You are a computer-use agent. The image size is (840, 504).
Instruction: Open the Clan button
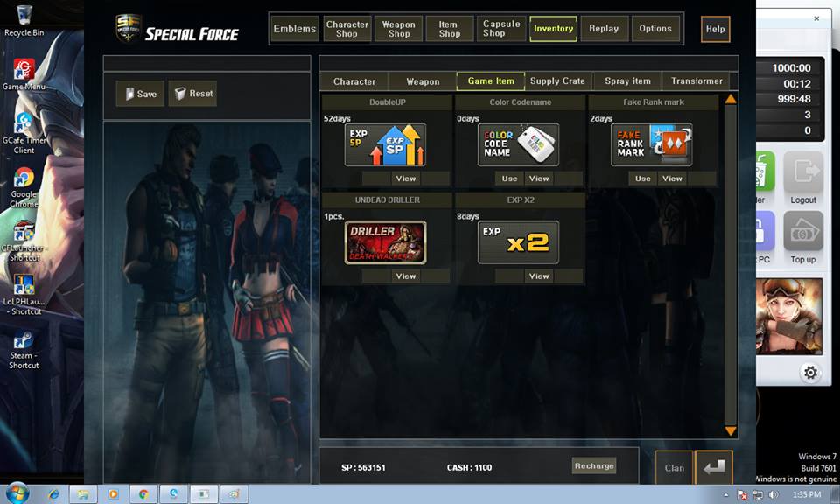pyautogui.click(x=674, y=467)
